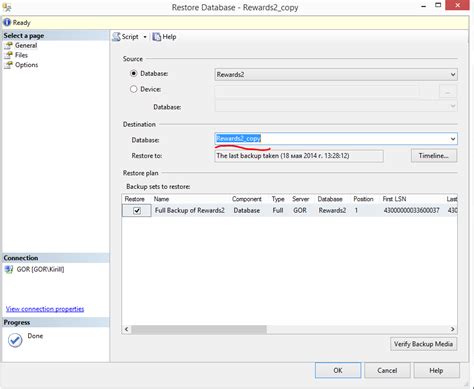Click the Help toolbar button with page icon

(x=164, y=37)
